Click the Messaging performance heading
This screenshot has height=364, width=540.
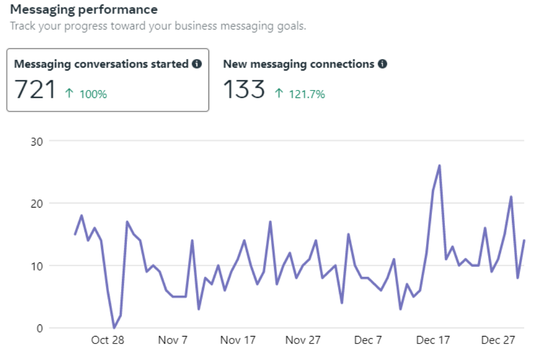(84, 10)
